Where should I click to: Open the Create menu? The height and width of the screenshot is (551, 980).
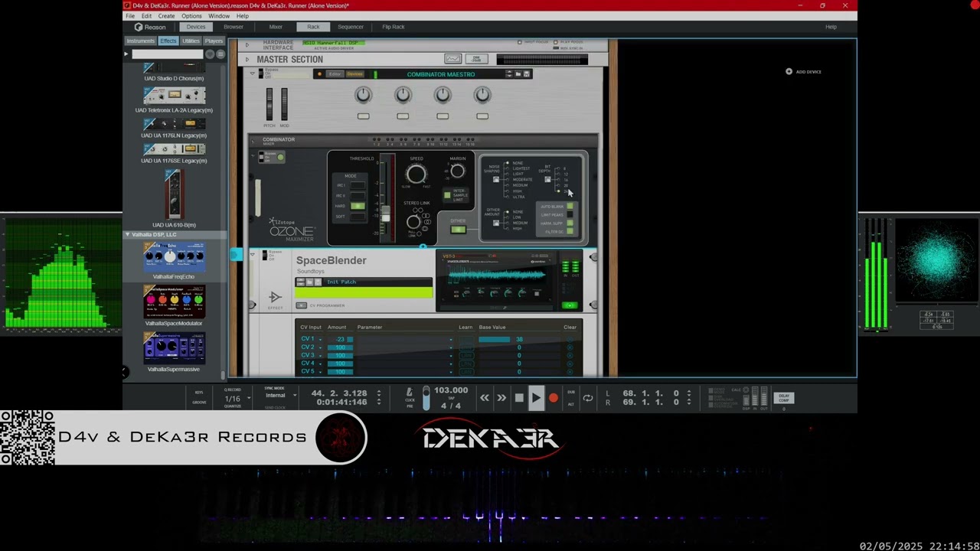coord(166,16)
